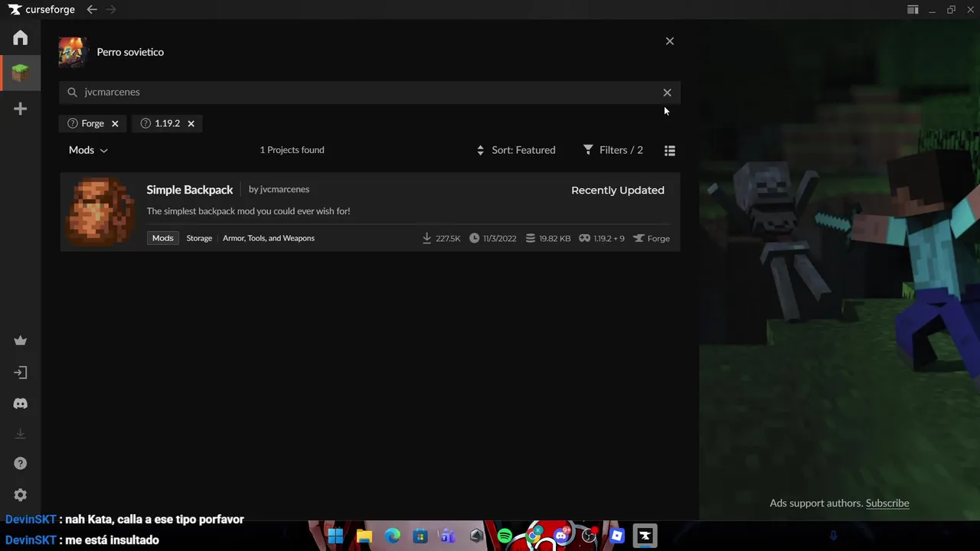Click the question mark on 1.19.2 chip
Viewport: 980px width, 551px height.
(145, 123)
